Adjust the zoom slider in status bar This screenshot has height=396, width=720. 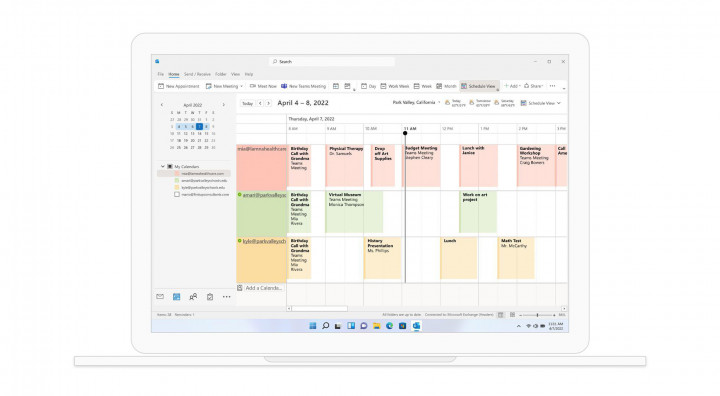[537, 315]
